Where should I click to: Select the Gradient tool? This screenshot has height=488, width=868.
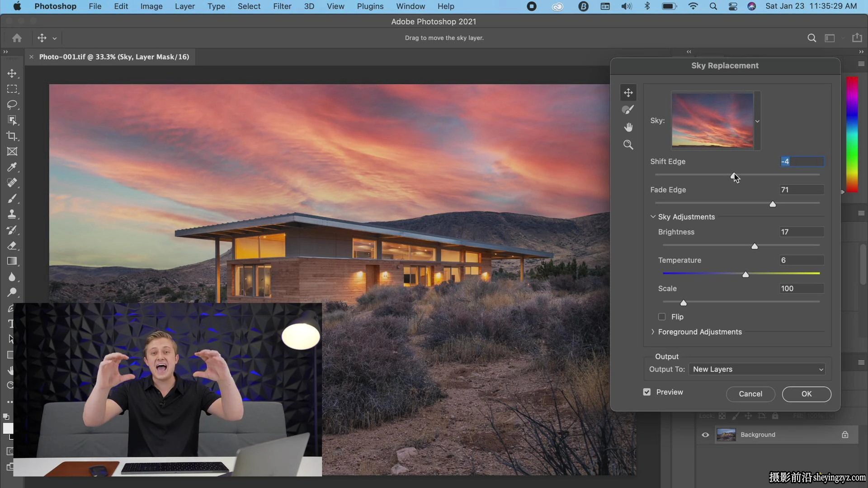[12, 261]
